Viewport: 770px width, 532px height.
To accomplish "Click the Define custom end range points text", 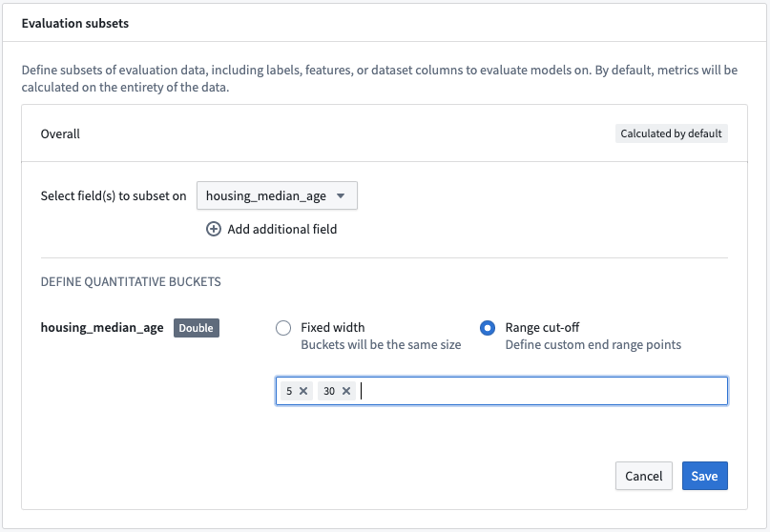I will tap(593, 345).
